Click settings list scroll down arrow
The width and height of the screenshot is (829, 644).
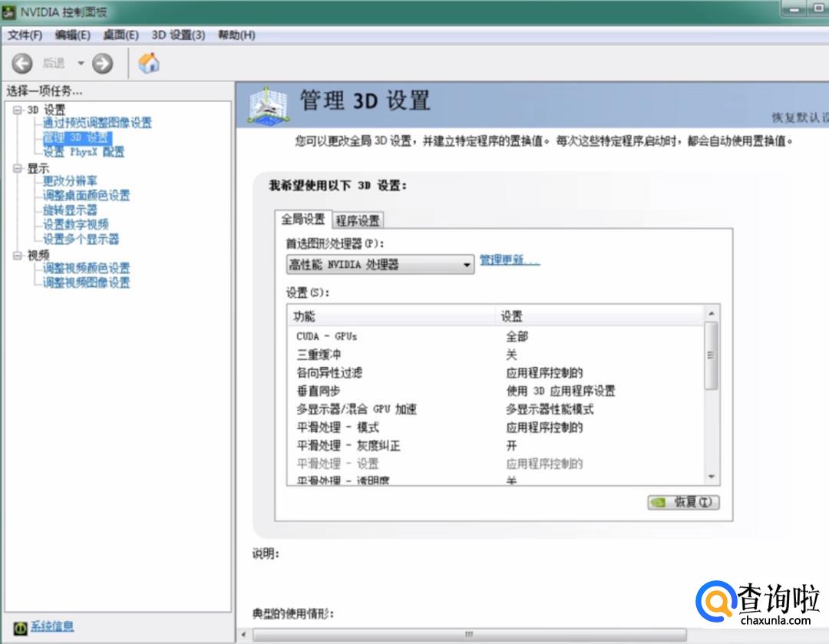click(x=712, y=477)
